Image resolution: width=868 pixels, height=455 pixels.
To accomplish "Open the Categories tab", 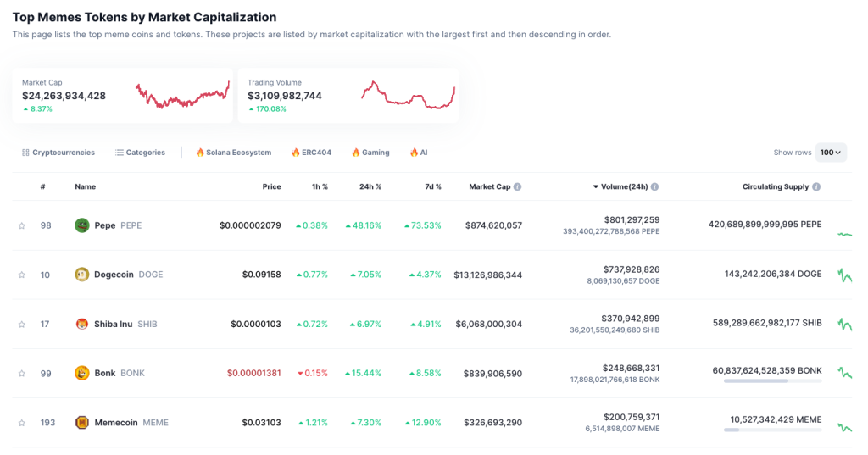I will (140, 153).
